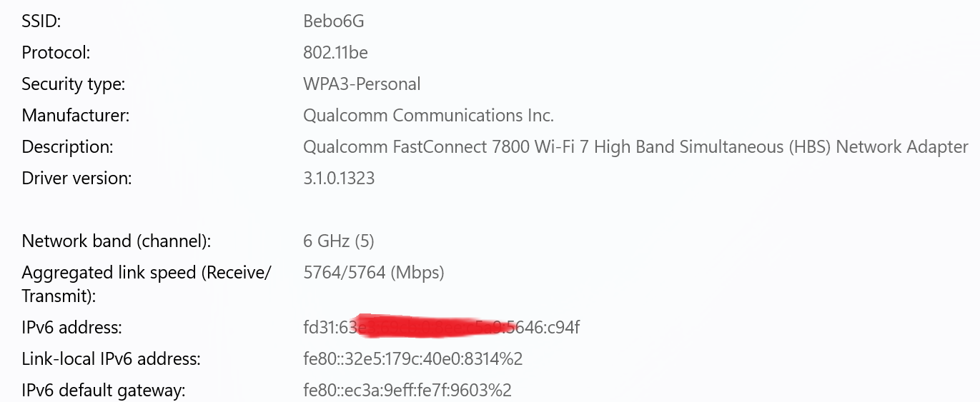Select the 802.11be protocol value
980x402 pixels.
tap(336, 53)
